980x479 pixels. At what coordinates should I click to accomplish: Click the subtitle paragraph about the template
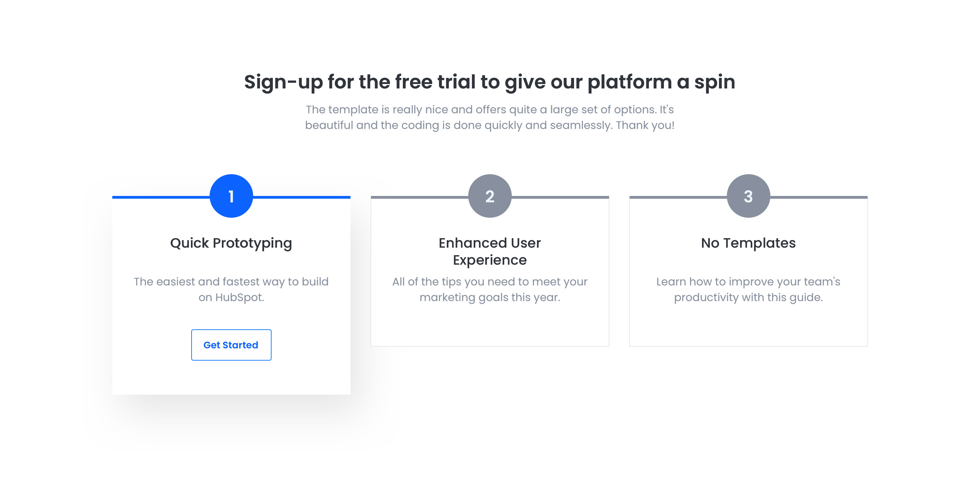[490, 117]
